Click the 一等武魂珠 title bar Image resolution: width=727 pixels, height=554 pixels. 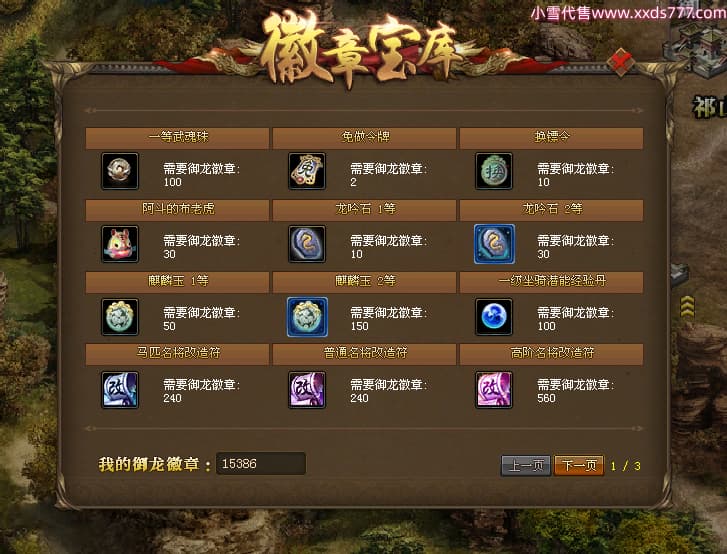[x=177, y=138]
